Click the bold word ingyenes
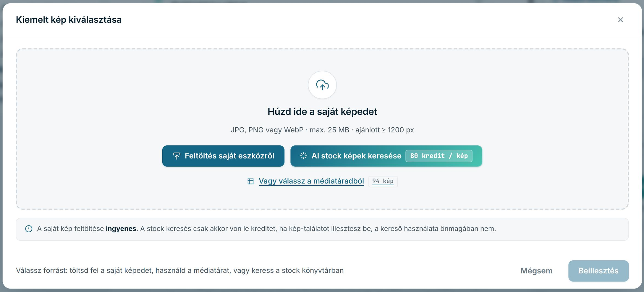Screen dimensions: 644x292 pos(121,229)
